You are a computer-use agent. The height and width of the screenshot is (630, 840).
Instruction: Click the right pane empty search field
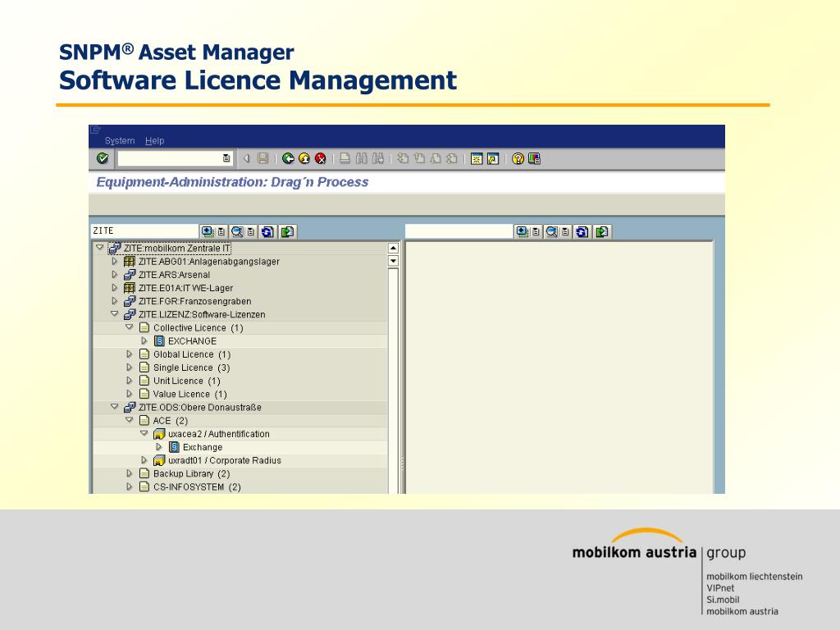click(x=459, y=231)
